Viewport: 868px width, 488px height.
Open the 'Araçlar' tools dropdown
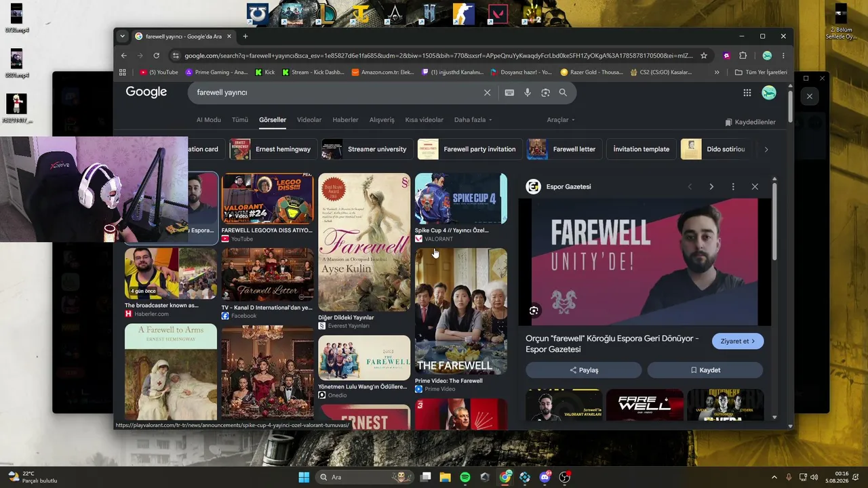click(x=561, y=120)
